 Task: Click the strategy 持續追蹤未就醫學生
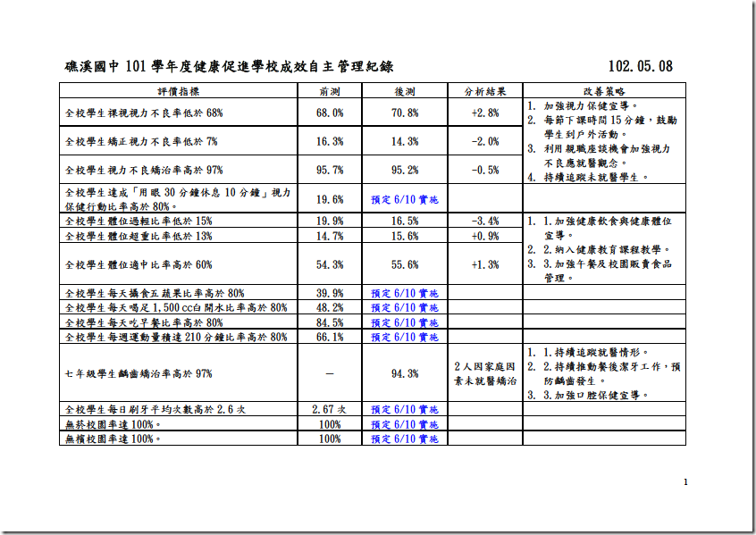[x=596, y=178]
